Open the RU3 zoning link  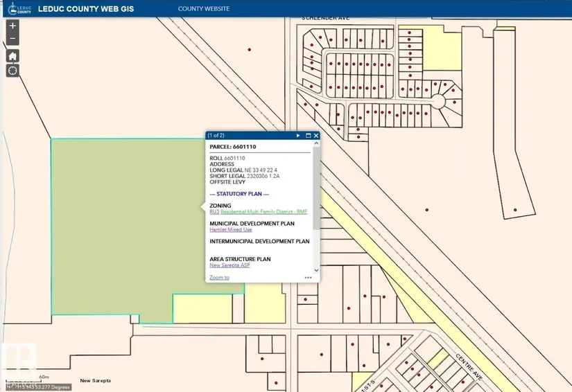coord(214,211)
